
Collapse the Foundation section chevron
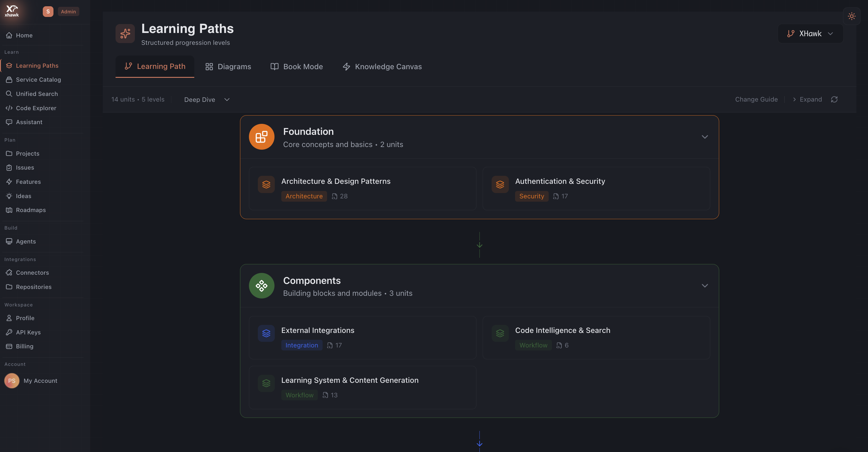(705, 137)
